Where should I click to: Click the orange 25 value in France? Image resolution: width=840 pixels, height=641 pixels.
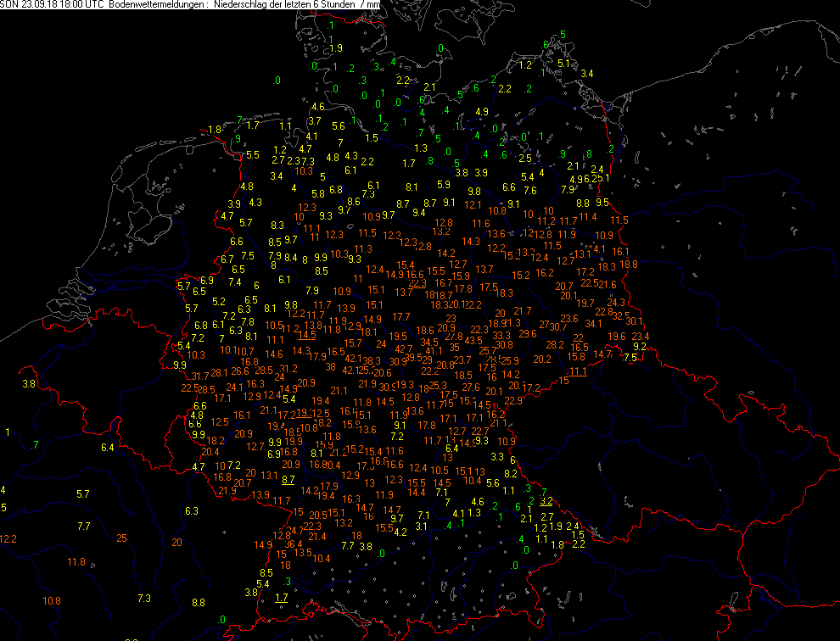tap(121, 538)
